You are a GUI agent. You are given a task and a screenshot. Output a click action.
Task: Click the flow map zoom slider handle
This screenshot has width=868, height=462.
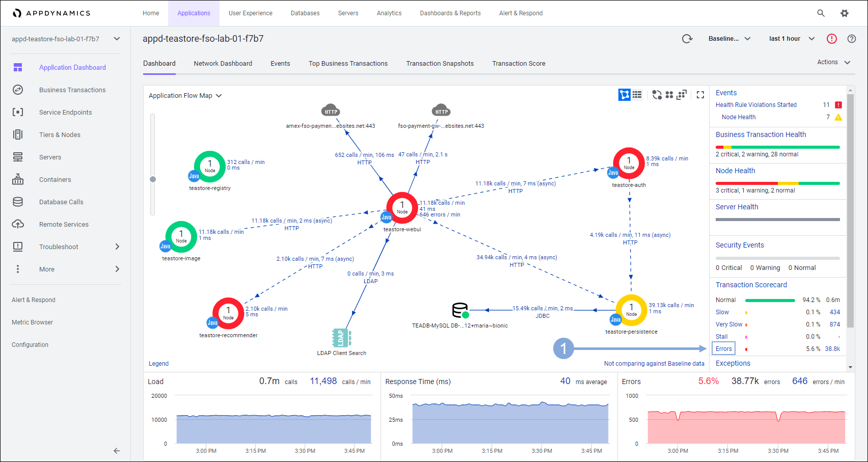coord(153,179)
